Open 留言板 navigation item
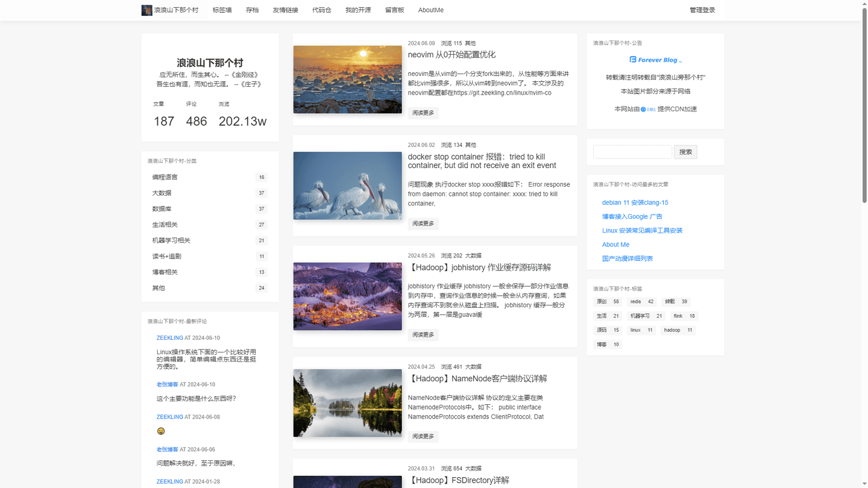The width and height of the screenshot is (868, 488). coord(395,10)
